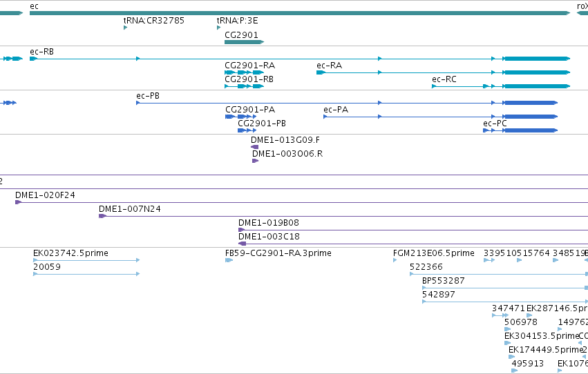This screenshot has height=374, width=588.
Task: Click the ec-PA protein label
Action: 336,110
